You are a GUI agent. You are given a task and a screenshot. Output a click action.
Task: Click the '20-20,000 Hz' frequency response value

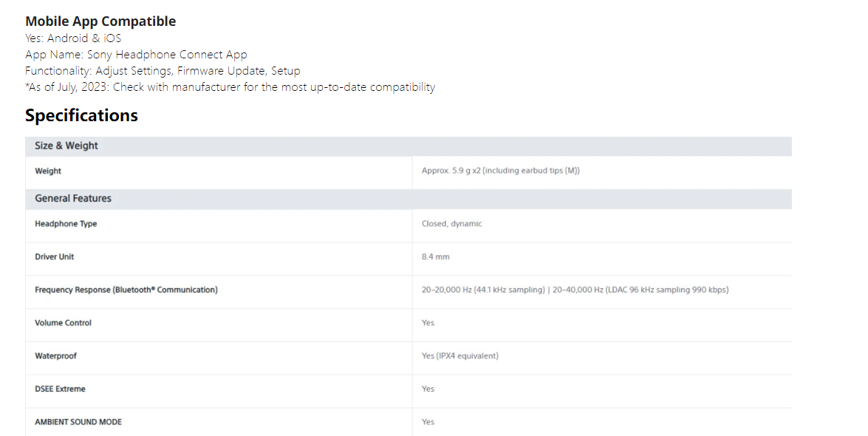(x=575, y=290)
